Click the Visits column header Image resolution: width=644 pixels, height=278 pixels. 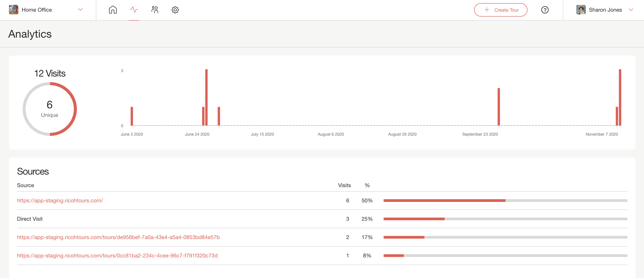pos(344,185)
